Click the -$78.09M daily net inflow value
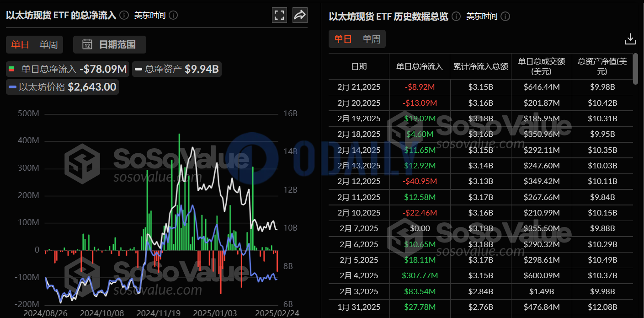The width and height of the screenshot is (644, 318). [x=103, y=69]
